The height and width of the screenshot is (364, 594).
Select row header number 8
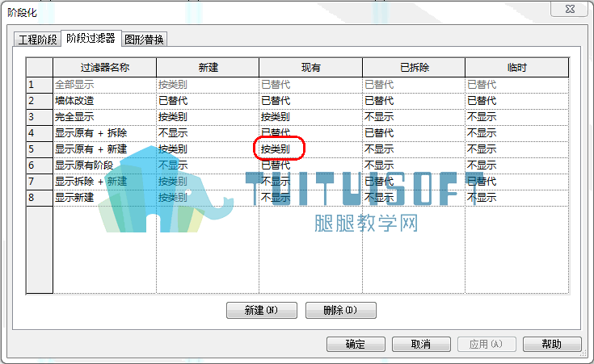point(40,198)
